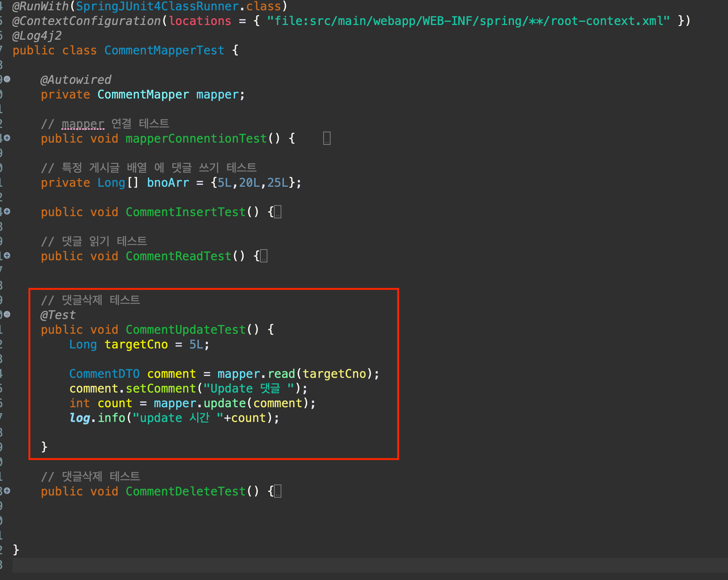Image resolution: width=728 pixels, height=580 pixels.
Task: Expand the CommentDeleteTest method fold marker
Action: [7, 491]
